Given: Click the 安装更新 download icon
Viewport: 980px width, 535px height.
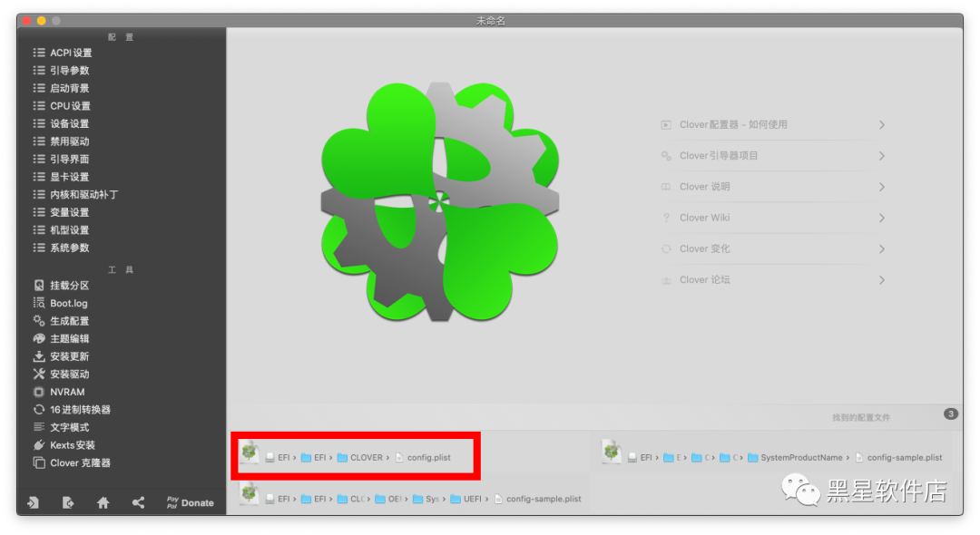Looking at the screenshot, I should point(39,356).
